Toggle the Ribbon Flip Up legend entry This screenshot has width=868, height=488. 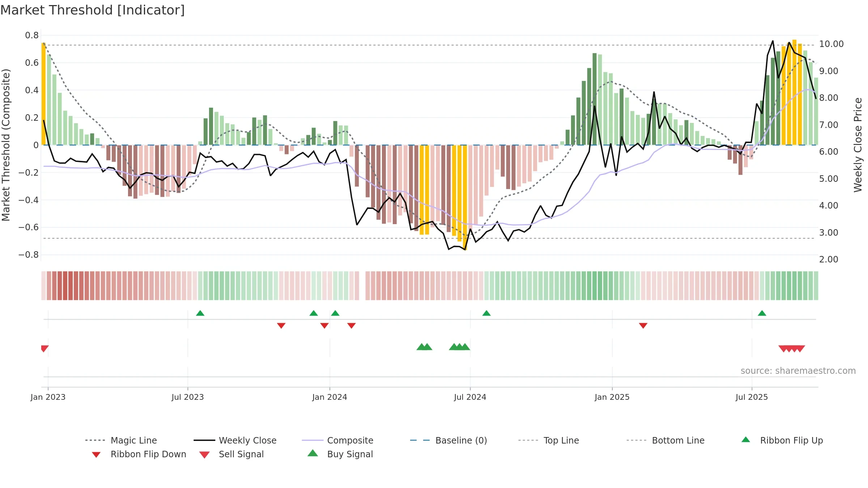(x=782, y=440)
